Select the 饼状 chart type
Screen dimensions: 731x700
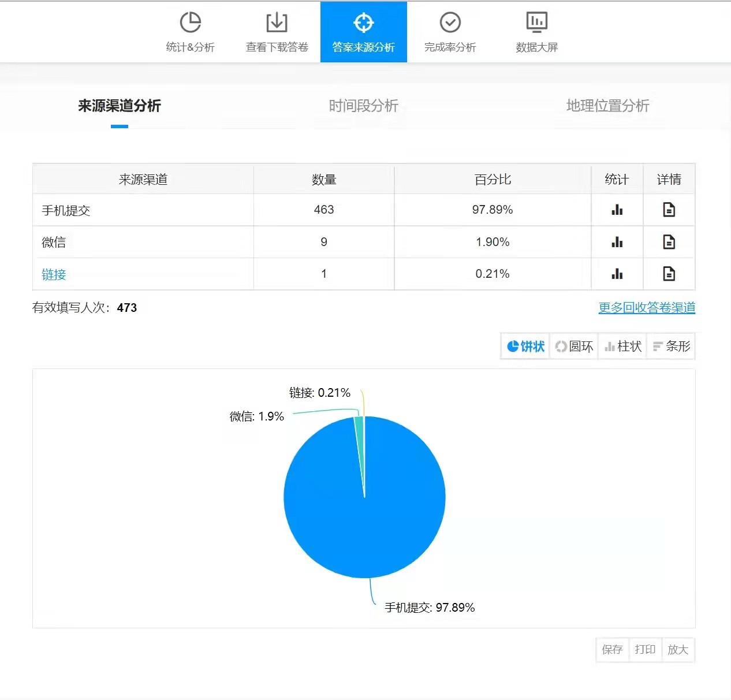(525, 347)
